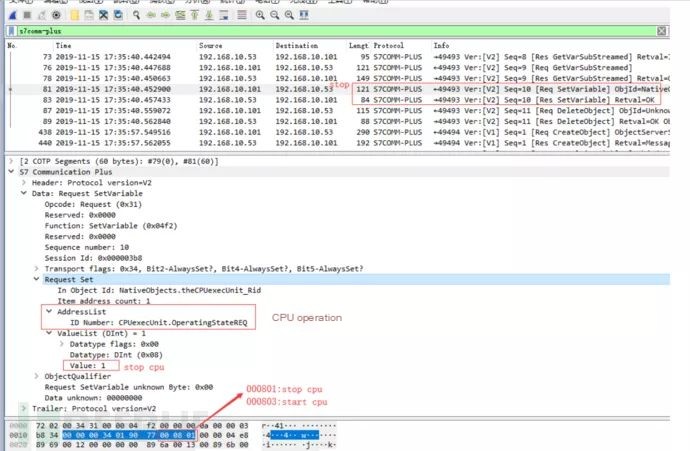690x451 pixels.
Task: Expand Transport flags: 0x34 node
Action: (37, 268)
